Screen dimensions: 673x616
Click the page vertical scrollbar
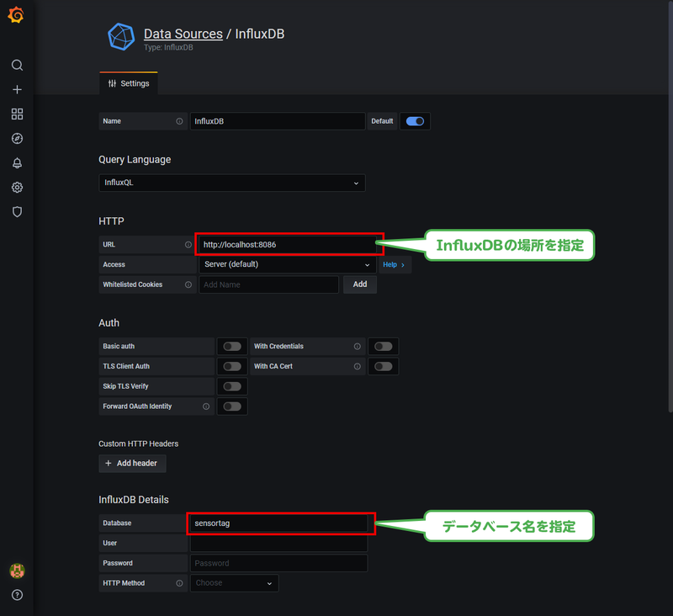(x=670, y=206)
